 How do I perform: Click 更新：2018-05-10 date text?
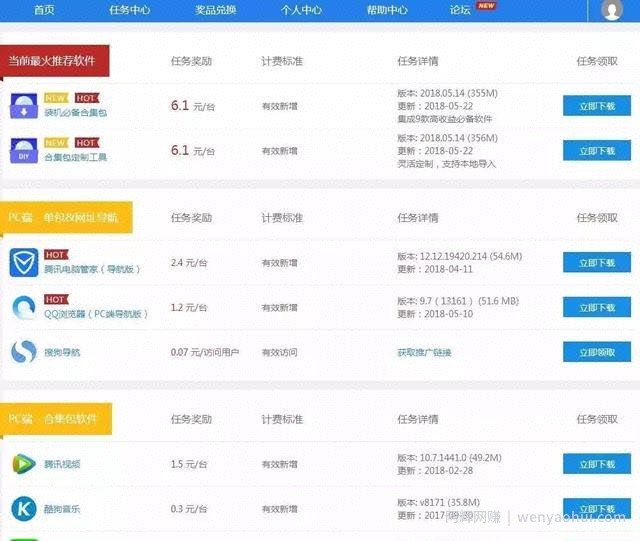coord(435,314)
